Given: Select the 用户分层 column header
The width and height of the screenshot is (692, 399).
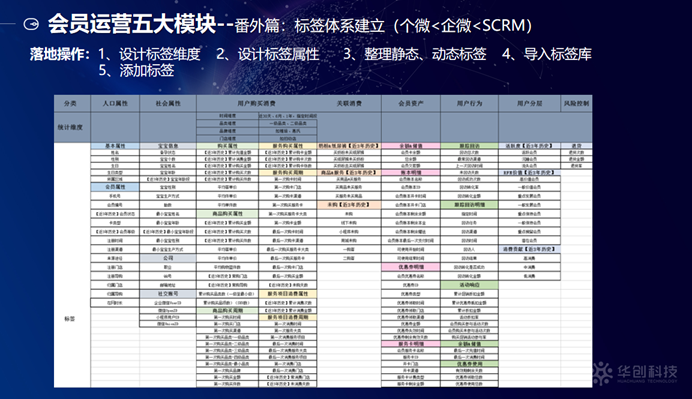Looking at the screenshot, I should pos(530,103).
